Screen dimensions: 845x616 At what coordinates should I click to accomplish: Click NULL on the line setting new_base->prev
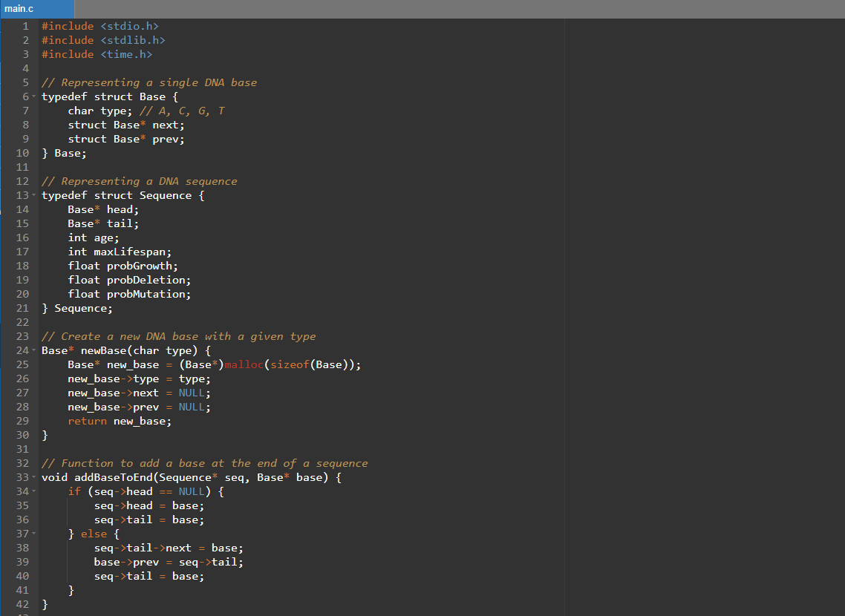[x=192, y=407]
